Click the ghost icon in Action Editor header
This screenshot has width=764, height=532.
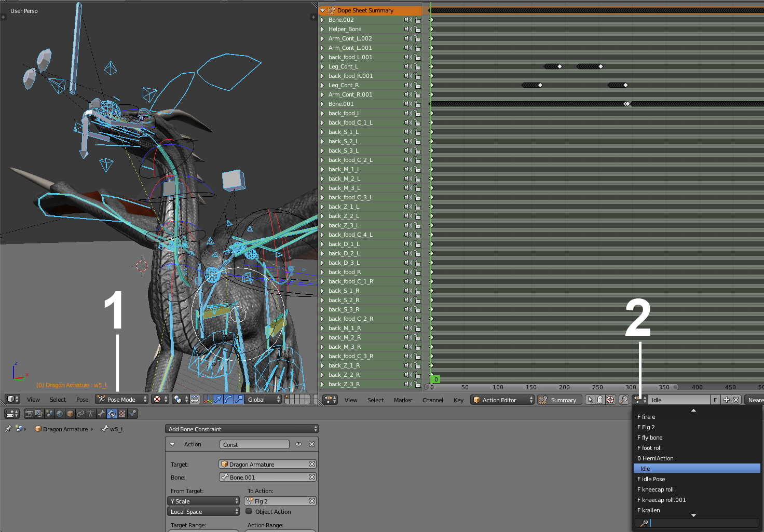pos(600,400)
